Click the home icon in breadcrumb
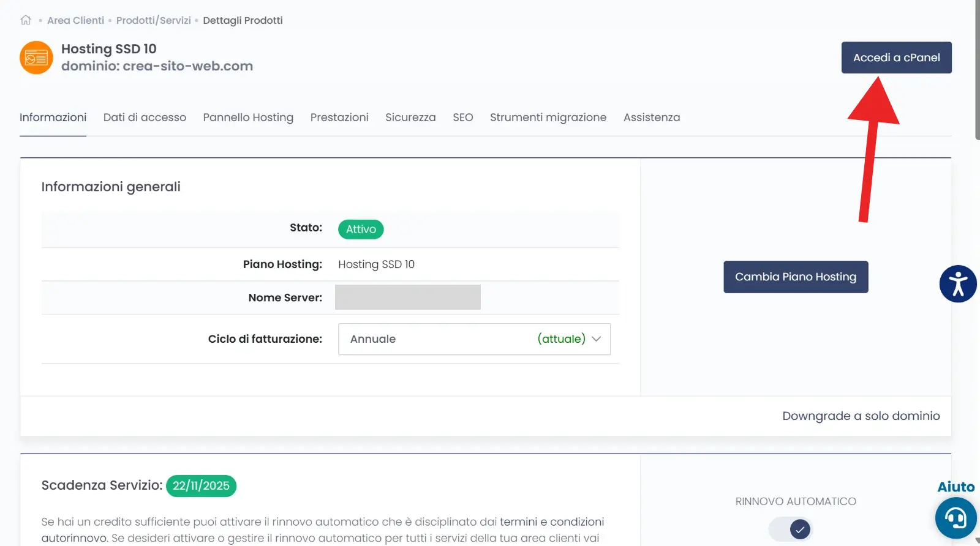This screenshot has width=980, height=546. [26, 20]
